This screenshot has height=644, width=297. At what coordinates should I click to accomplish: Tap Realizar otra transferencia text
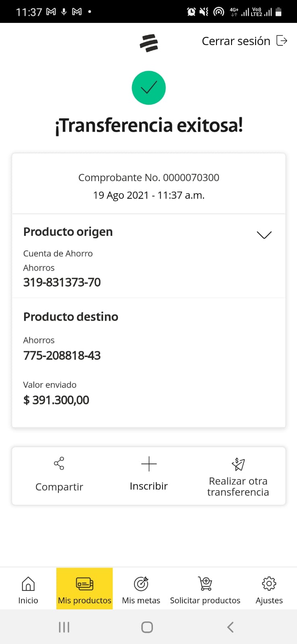(x=238, y=487)
